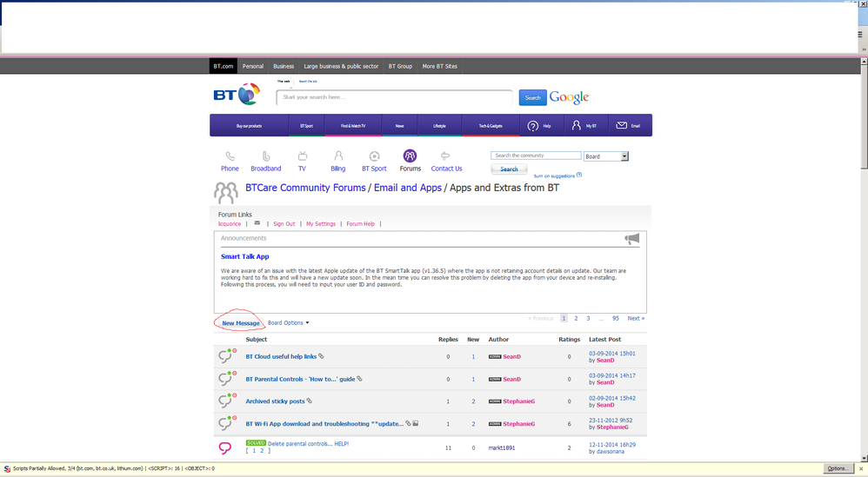868x477 pixels.
Task: Click the page vertical scrollbar
Action: 864,260
